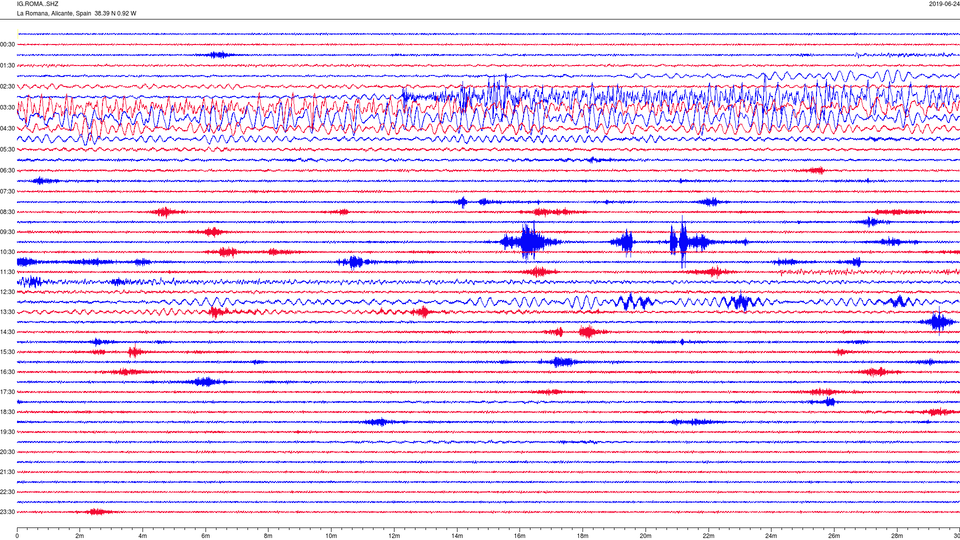This screenshot has width=960, height=540.
Task: Click the 12m tick label on the axis
Action: 394,536
